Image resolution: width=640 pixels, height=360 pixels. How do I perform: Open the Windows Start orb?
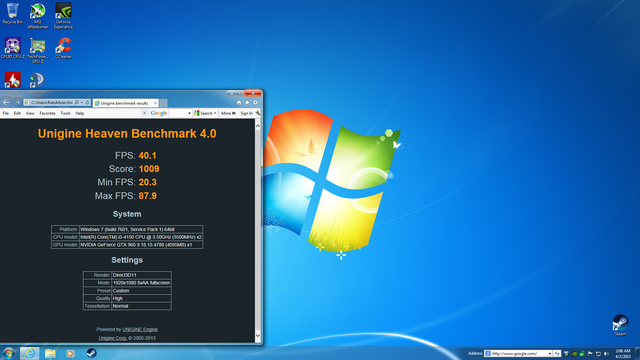9,353
